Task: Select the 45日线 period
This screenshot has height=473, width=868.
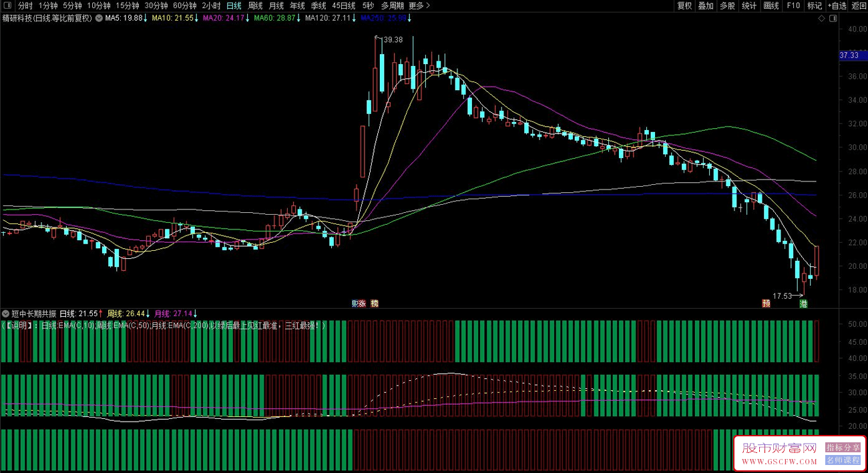Action: (343, 5)
